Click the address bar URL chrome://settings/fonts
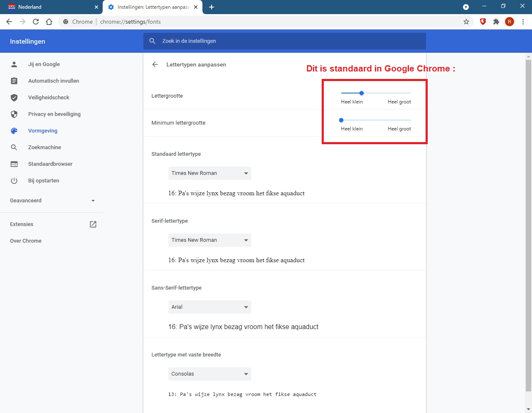Viewport: 532px width, 413px height. pyautogui.click(x=131, y=22)
